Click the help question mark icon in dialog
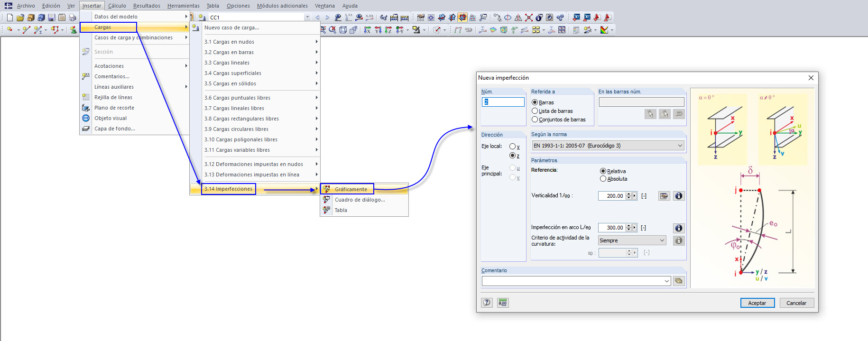This screenshot has height=341, width=868. [x=487, y=303]
